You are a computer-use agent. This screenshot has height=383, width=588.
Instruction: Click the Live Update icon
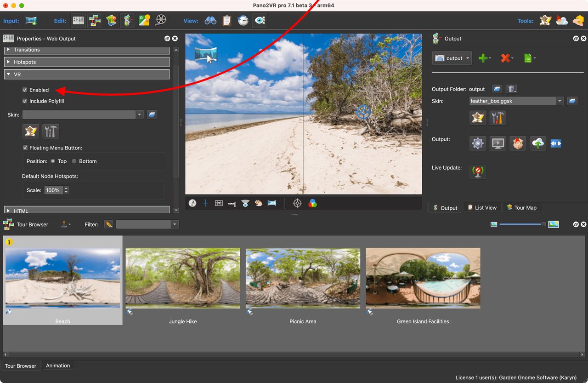coord(478,172)
